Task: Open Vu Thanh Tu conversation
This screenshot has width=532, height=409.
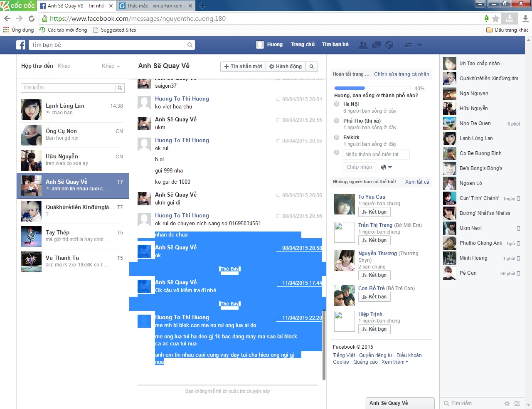Action: click(x=73, y=262)
